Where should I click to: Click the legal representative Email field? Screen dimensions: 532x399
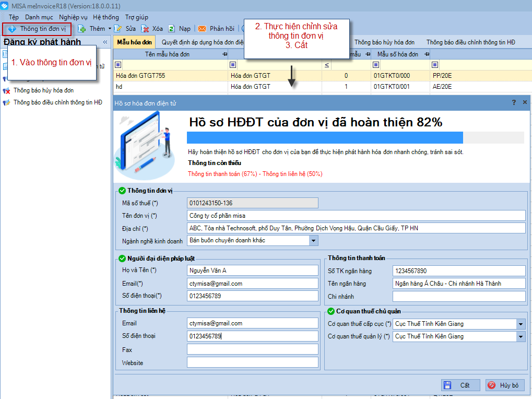253,283
